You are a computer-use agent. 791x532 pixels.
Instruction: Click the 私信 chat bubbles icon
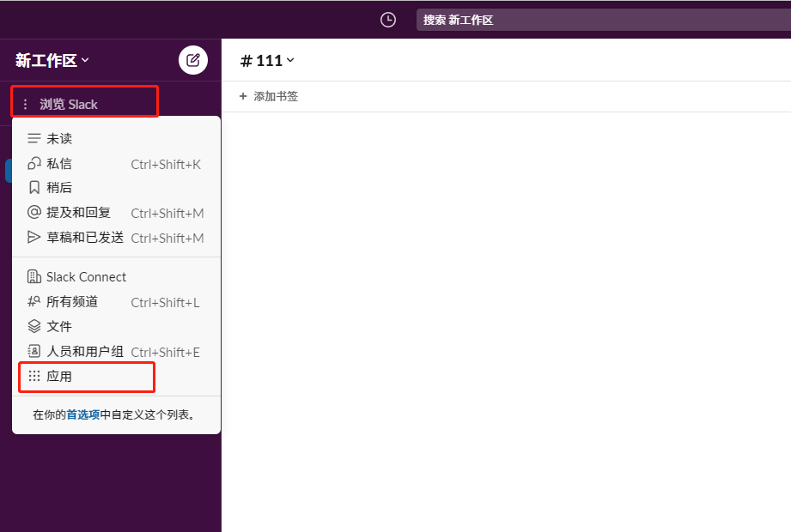pos(33,163)
